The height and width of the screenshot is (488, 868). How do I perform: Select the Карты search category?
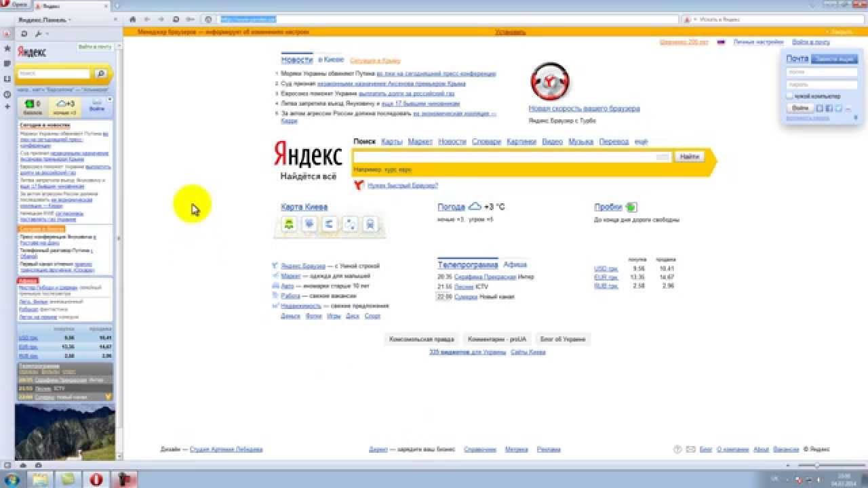pyautogui.click(x=392, y=142)
